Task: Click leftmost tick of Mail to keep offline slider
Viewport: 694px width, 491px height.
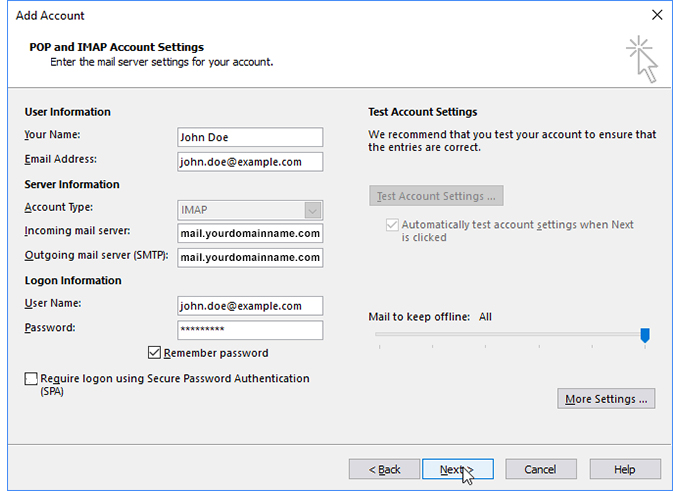Action: click(x=377, y=346)
